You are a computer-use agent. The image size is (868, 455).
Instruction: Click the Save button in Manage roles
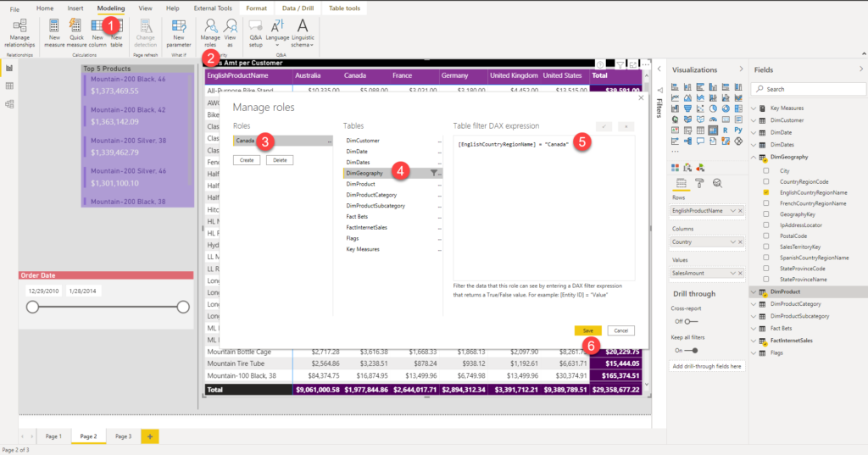coord(588,330)
